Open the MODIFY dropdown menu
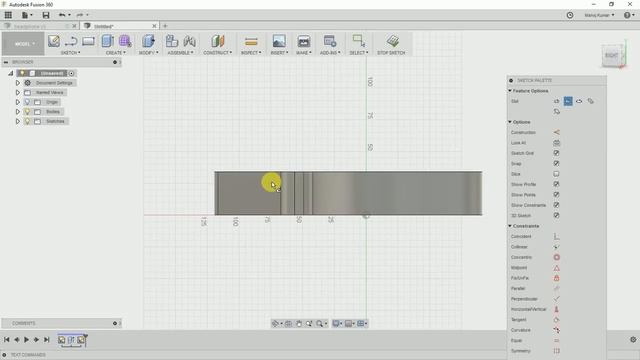 pyautogui.click(x=148, y=53)
